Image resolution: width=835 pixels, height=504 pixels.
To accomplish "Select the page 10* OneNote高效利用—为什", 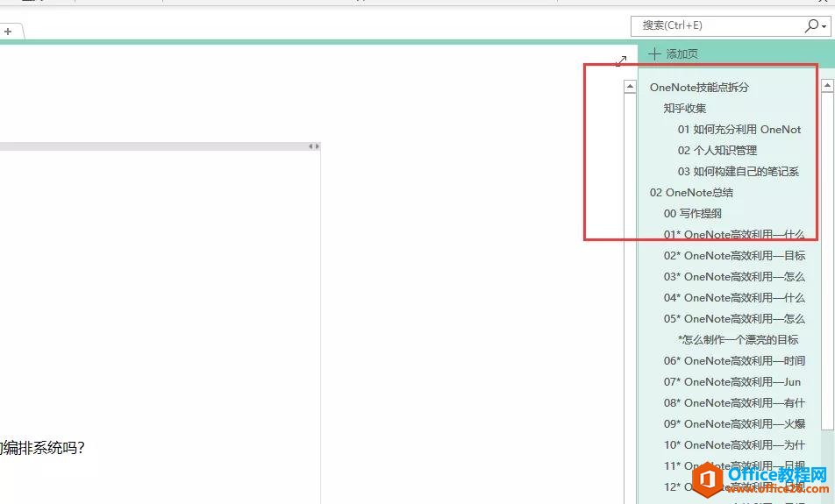I will [x=734, y=445].
